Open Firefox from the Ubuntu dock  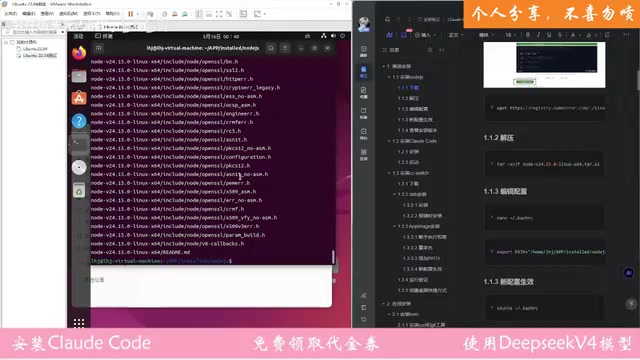pos(79,53)
